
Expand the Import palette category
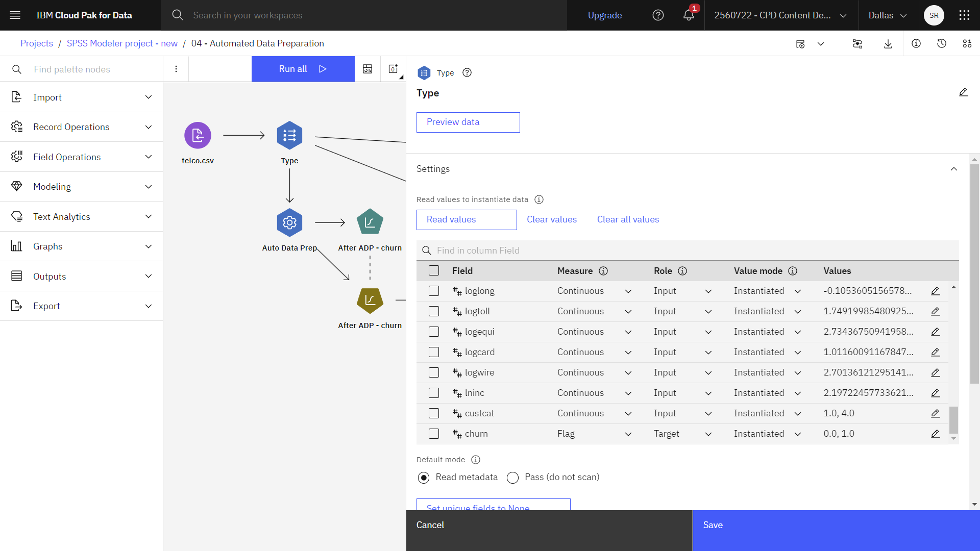pyautogui.click(x=82, y=97)
